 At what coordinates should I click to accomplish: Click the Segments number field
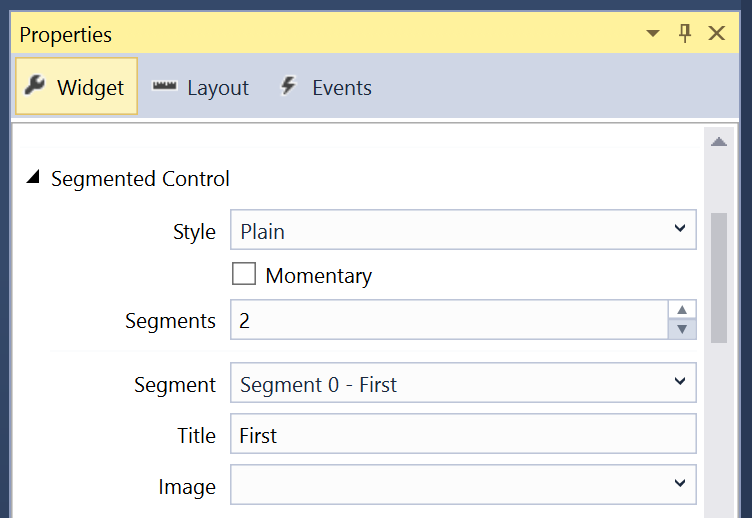[448, 320]
